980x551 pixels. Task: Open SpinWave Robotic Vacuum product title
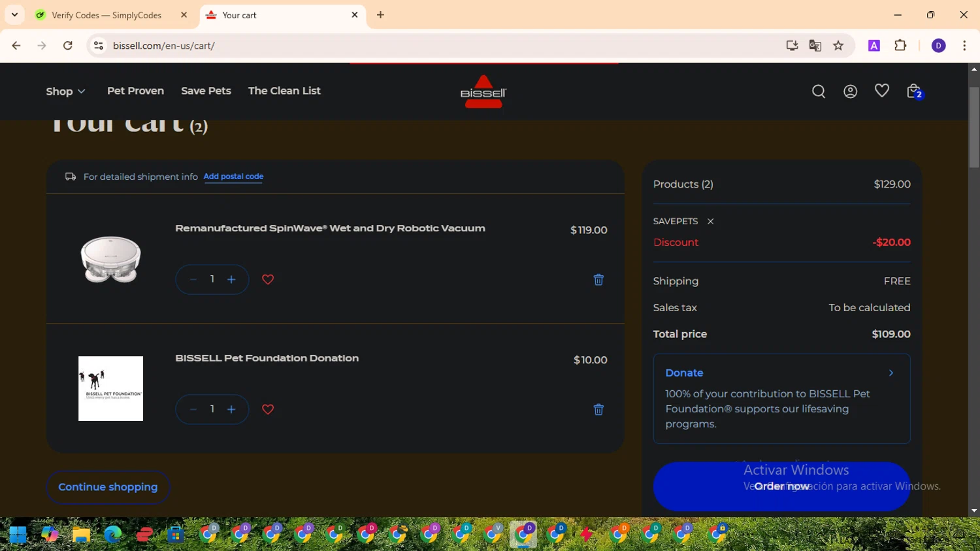[x=330, y=228]
